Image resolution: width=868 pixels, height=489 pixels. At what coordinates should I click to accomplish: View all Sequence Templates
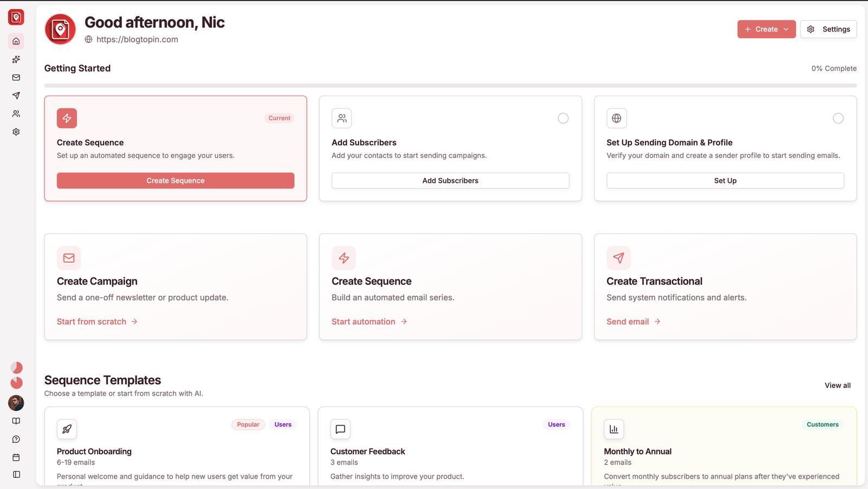coord(837,385)
